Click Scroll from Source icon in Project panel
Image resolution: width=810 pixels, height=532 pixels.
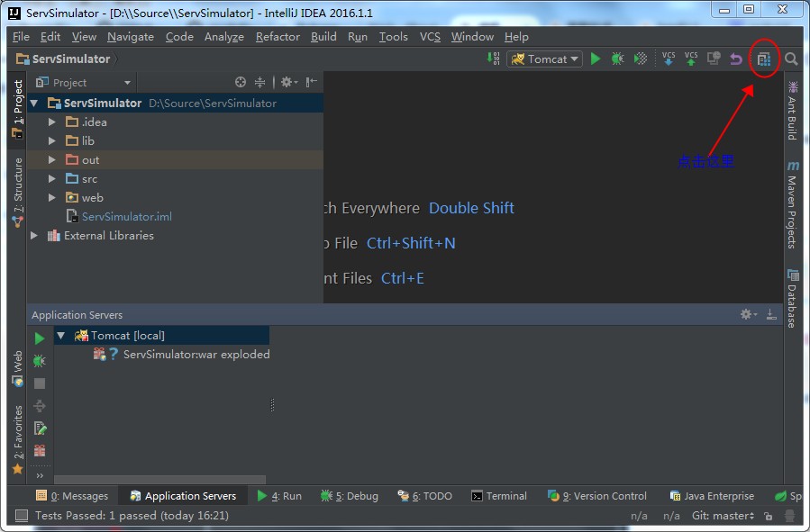coord(241,82)
